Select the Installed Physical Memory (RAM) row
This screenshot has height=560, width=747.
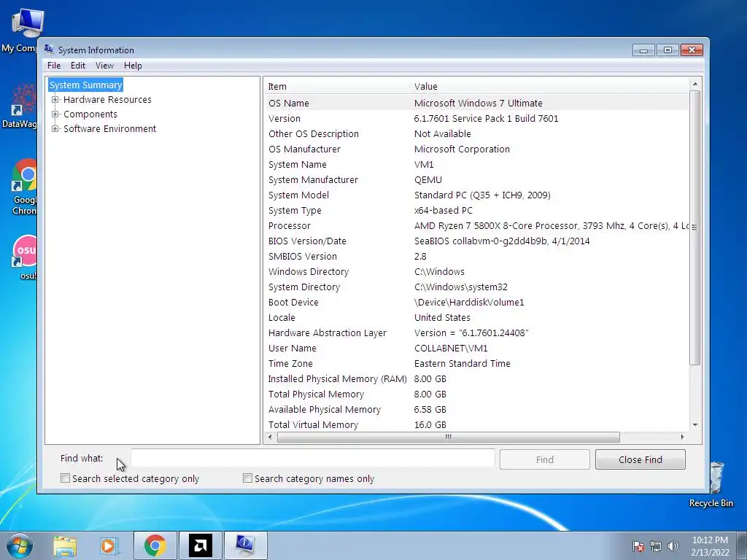[476, 378]
